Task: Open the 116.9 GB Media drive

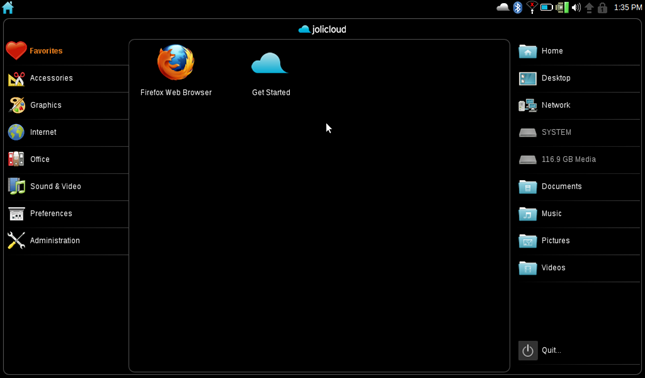Action: [578, 160]
